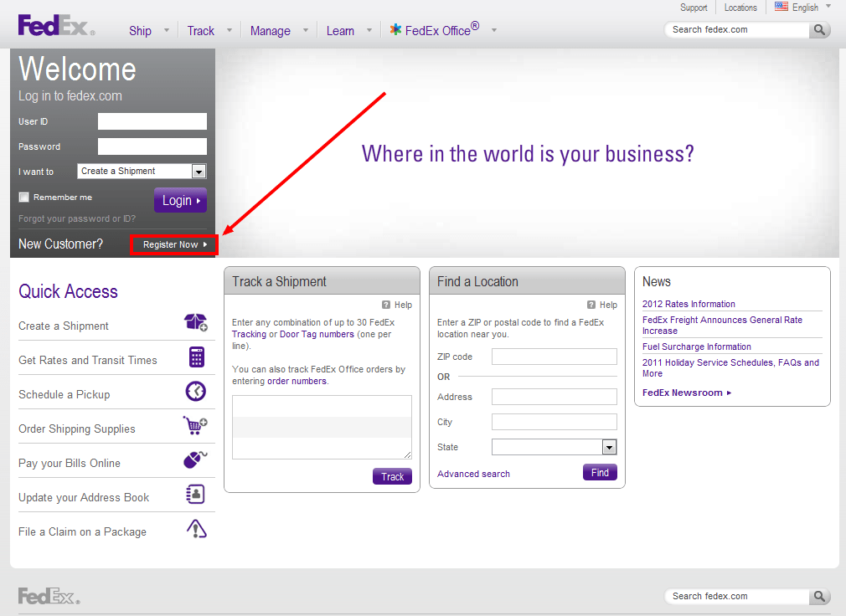Expand the FedEx Office menu arrow

493,30
